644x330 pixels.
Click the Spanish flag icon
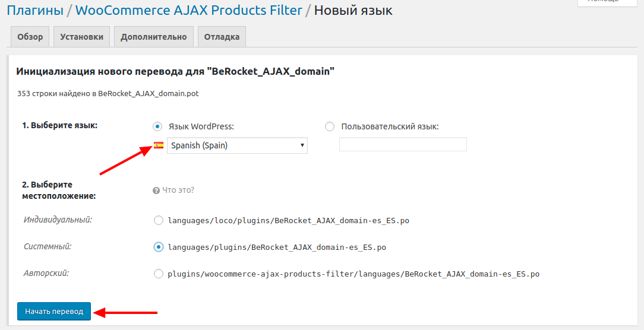point(159,145)
